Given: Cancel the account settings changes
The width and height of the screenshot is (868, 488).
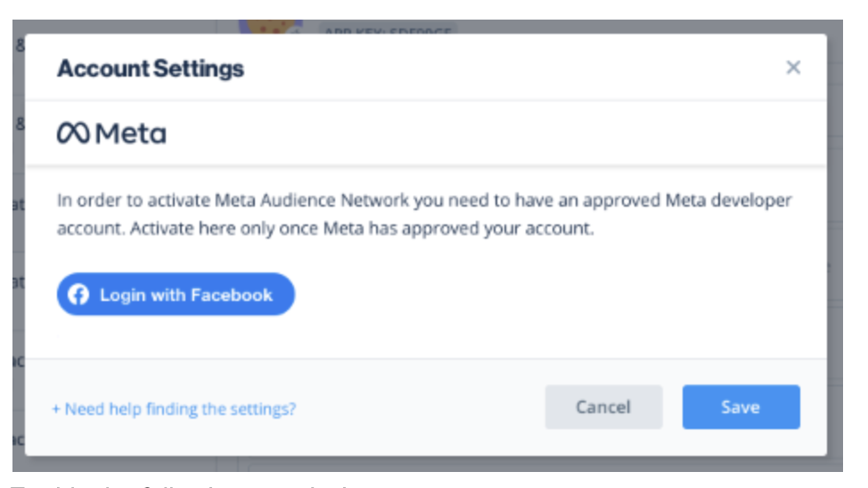Looking at the screenshot, I should (603, 407).
